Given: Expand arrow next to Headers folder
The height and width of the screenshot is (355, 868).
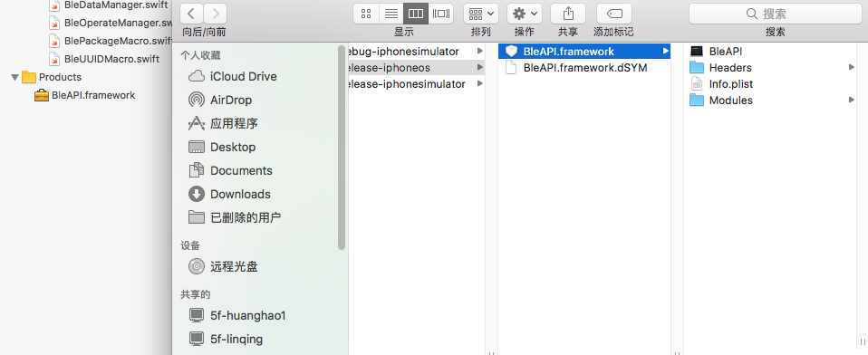Looking at the screenshot, I should point(851,67).
